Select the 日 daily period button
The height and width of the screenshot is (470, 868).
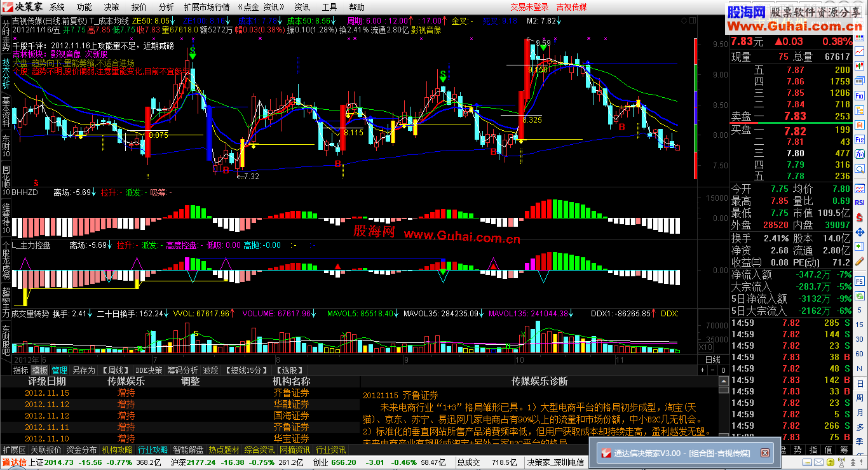pos(859,384)
